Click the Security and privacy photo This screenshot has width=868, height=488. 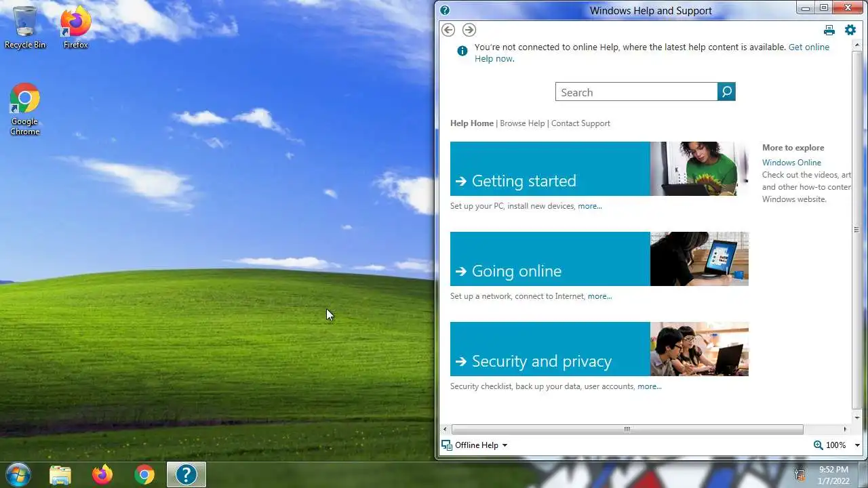coord(699,349)
